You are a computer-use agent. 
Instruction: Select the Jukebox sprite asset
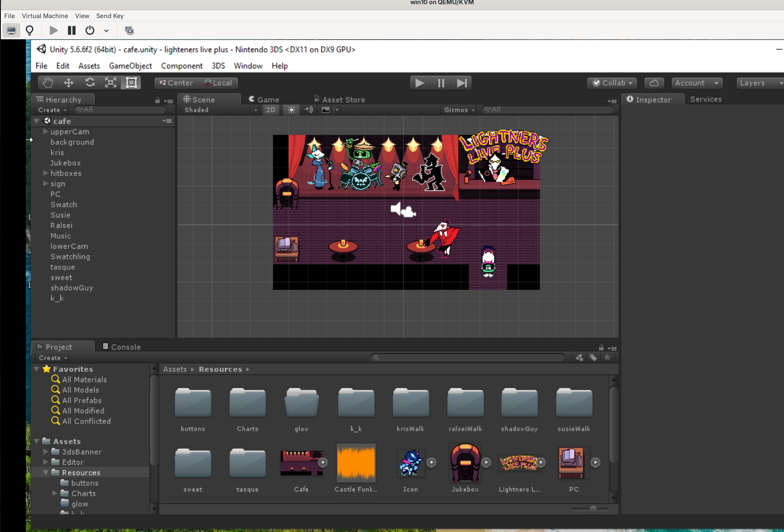click(x=465, y=463)
